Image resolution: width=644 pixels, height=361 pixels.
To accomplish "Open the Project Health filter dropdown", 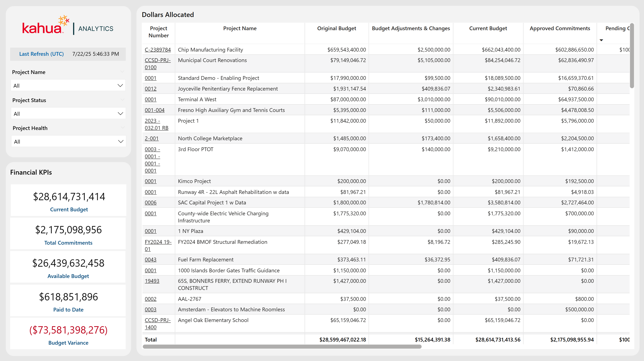I will (68, 142).
